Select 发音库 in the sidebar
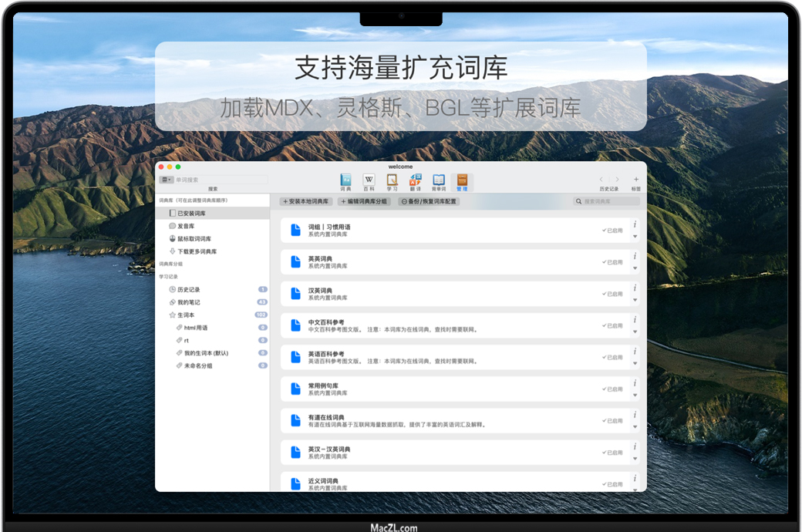802x532 pixels. (185, 226)
